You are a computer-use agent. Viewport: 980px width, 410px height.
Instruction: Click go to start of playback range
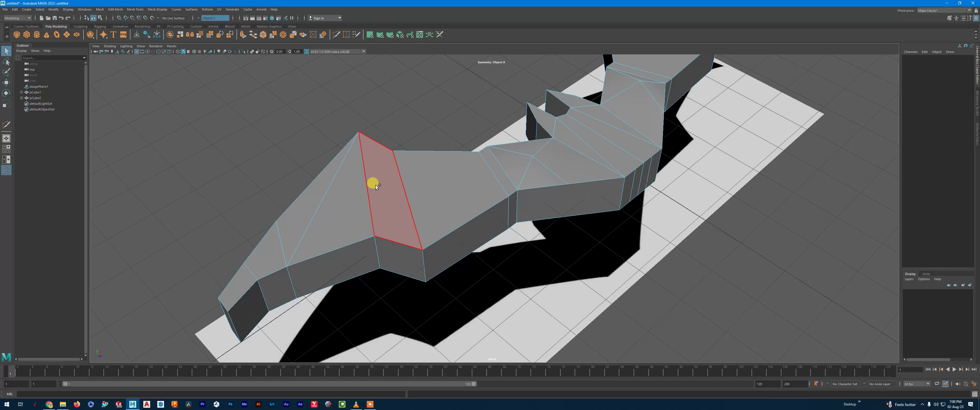(x=928, y=369)
